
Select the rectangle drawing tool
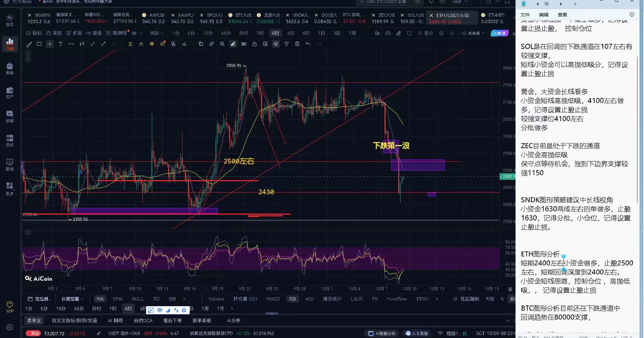[39, 44]
